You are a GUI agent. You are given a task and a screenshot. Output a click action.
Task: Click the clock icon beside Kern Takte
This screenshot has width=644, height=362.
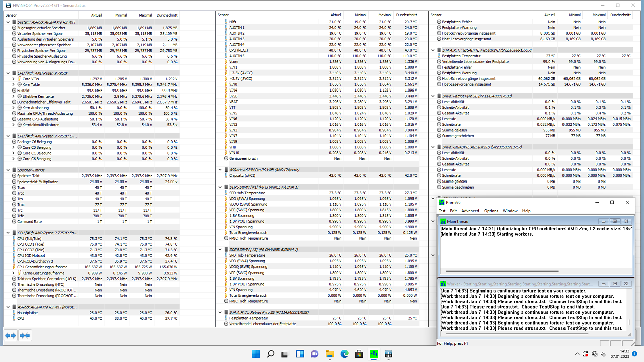19,84
